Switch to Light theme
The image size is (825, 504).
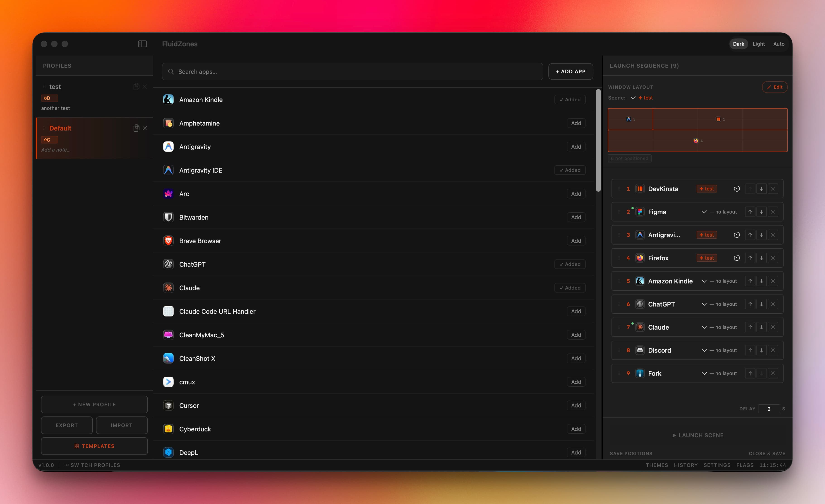[758, 44]
